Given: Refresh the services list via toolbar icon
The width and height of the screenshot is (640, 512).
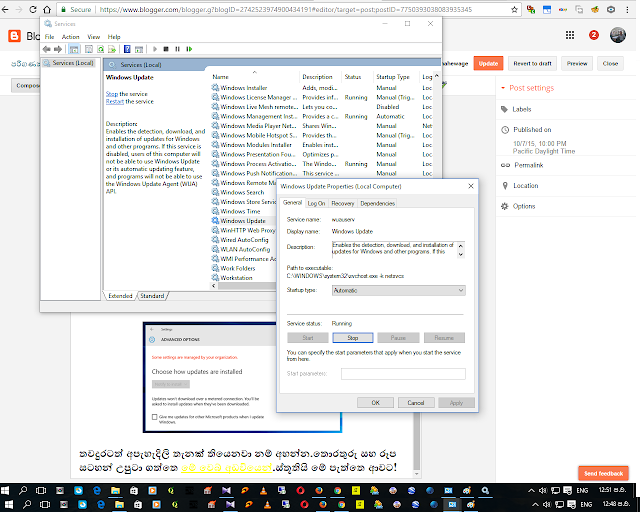Looking at the screenshot, I should point(100,49).
